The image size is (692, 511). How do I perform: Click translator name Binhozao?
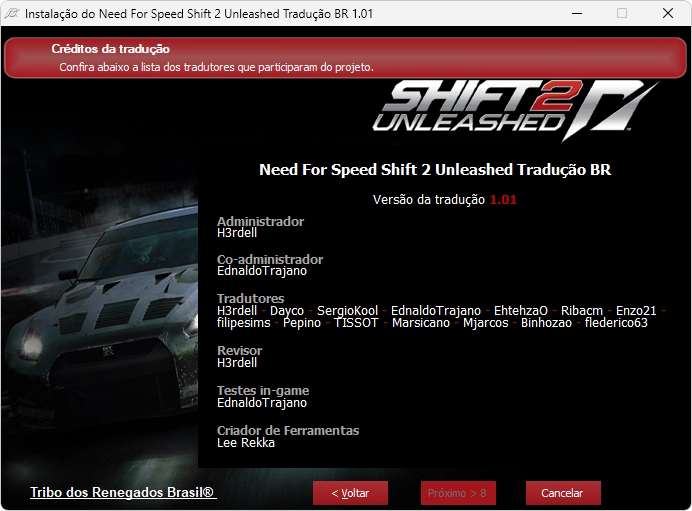point(546,323)
